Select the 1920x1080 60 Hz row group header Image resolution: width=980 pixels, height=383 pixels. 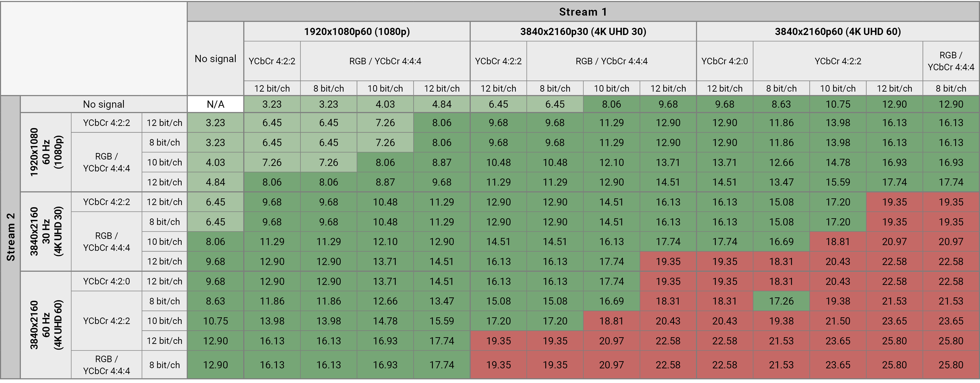[46, 152]
